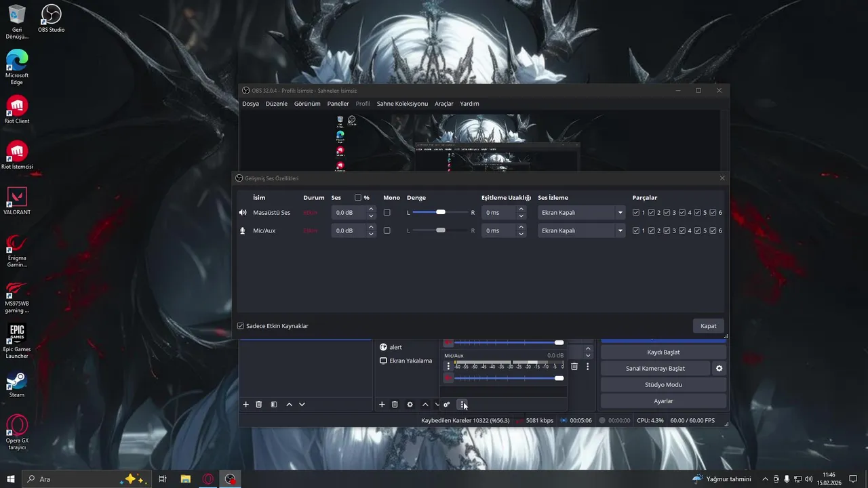868x488 pixels.
Task: Enable Mono for Masaüstü Ses
Action: (387, 212)
